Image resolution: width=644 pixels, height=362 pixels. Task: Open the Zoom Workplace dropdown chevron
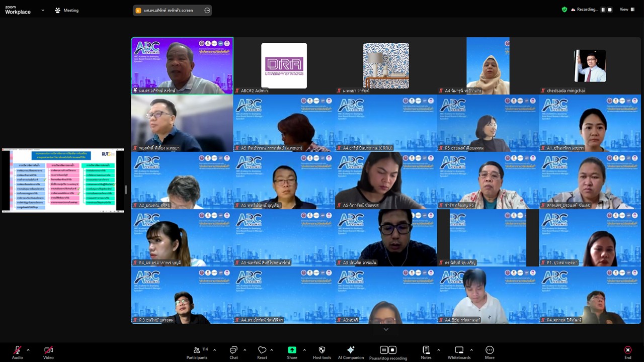pyautogui.click(x=43, y=10)
